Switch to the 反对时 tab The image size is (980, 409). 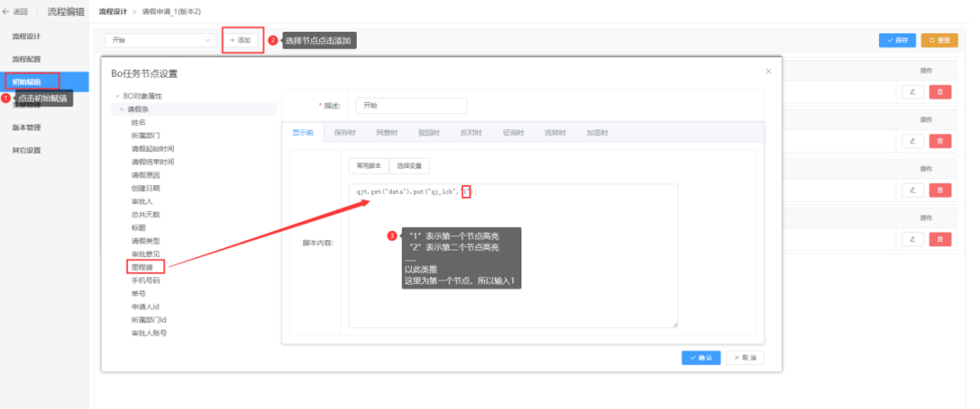[470, 133]
